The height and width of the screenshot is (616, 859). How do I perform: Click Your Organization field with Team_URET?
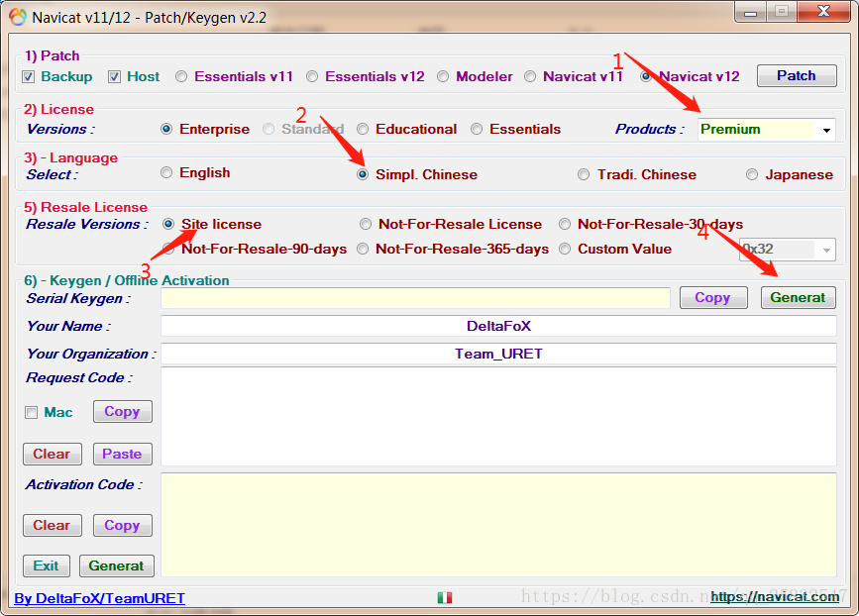pos(498,354)
